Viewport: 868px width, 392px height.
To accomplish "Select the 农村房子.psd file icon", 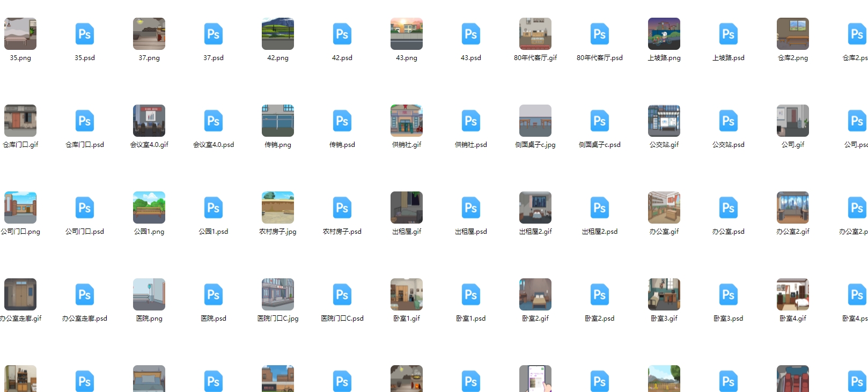I will pos(342,208).
